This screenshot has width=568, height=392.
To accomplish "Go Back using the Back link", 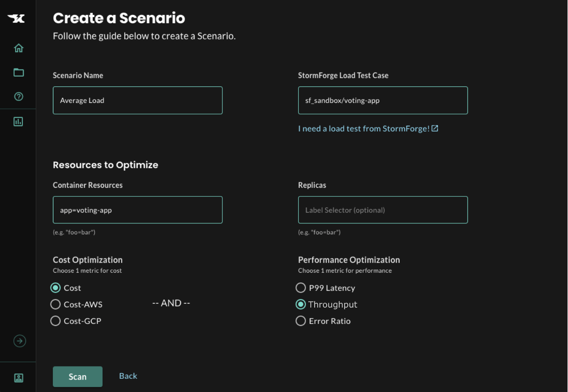I will tap(128, 376).
